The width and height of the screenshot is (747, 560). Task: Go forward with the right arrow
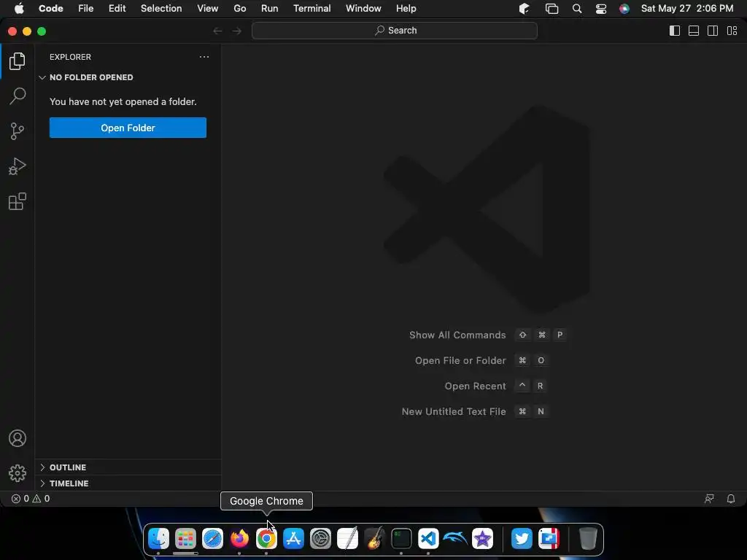237,31
